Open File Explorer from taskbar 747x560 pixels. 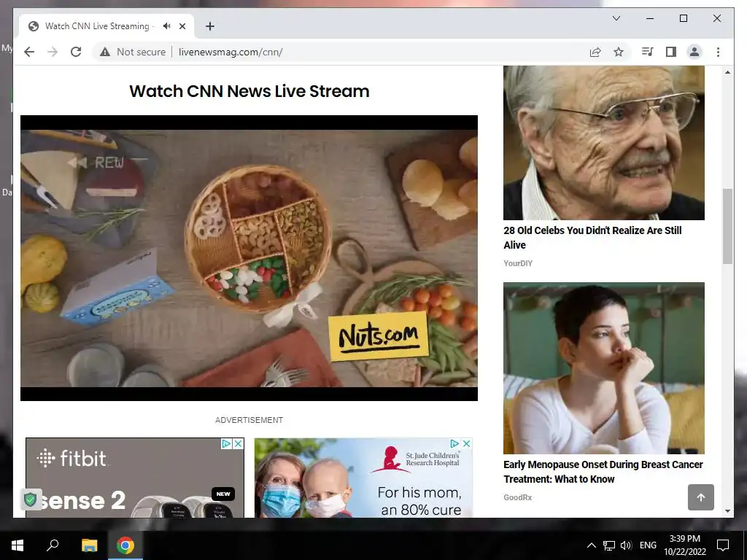click(89, 545)
